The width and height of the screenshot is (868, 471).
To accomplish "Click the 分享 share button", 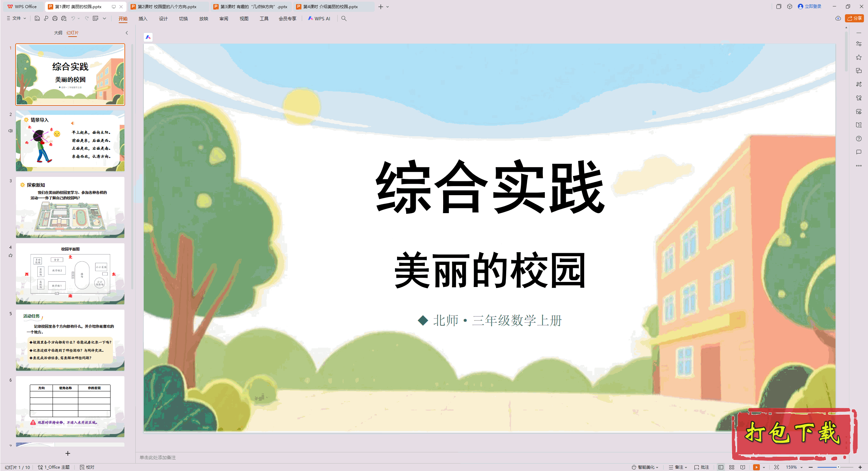I will coord(854,18).
